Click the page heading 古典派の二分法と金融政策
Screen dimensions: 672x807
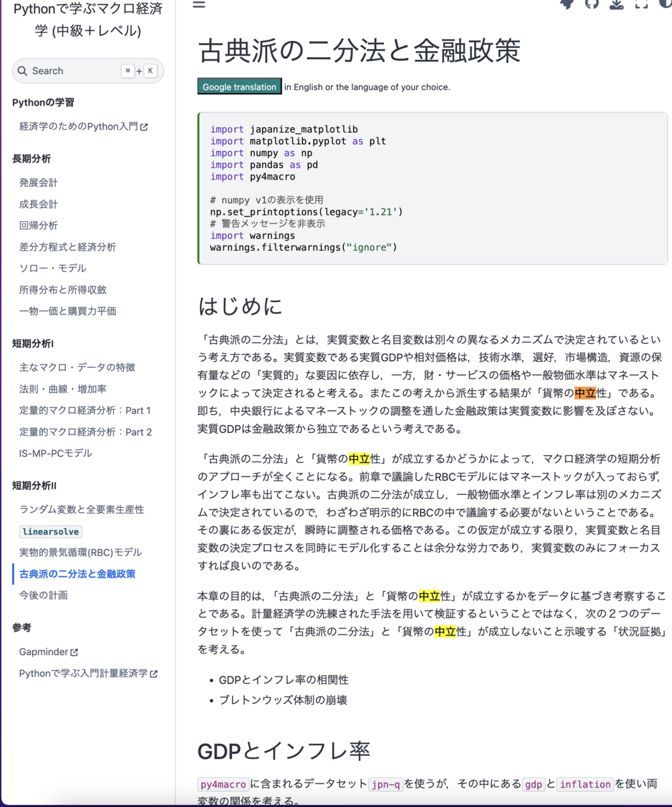tap(359, 50)
